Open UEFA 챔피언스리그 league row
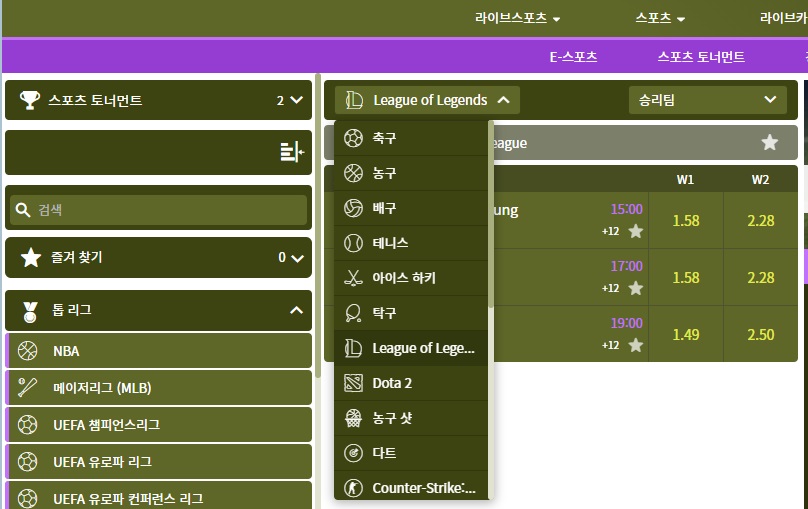The image size is (808, 509). point(159,425)
